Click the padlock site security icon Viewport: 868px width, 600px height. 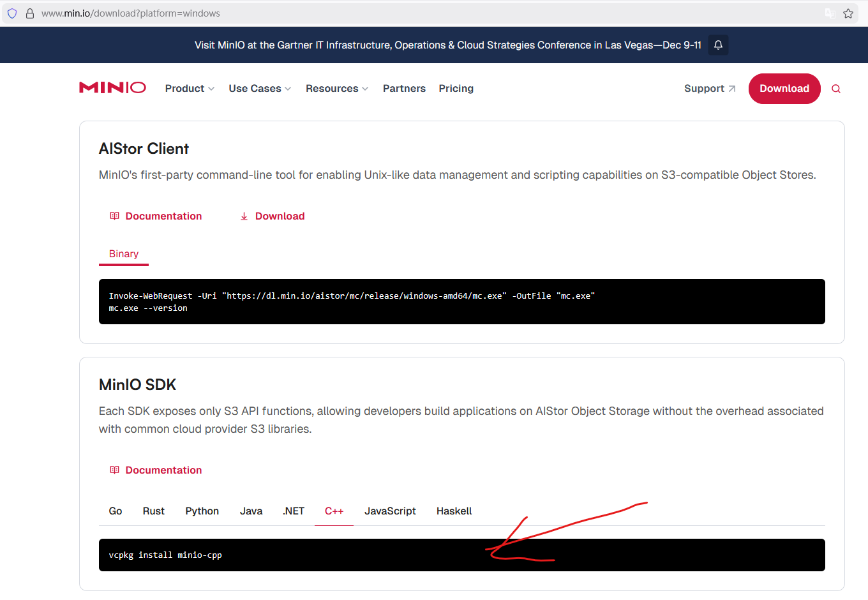point(29,13)
